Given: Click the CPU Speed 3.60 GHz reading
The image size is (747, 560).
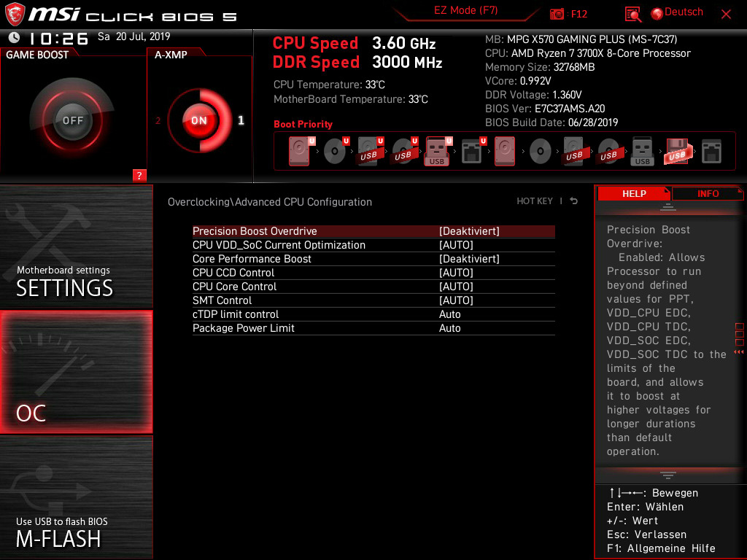Looking at the screenshot, I should (354, 43).
